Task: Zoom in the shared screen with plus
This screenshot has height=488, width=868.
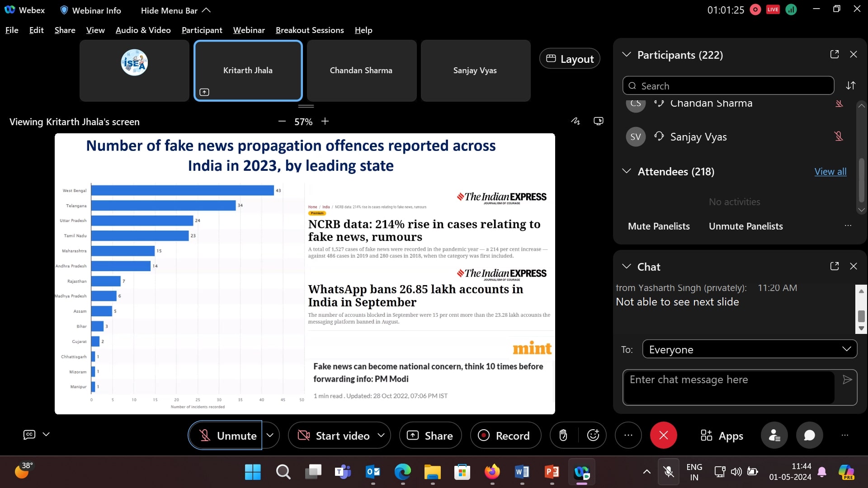Action: point(325,121)
